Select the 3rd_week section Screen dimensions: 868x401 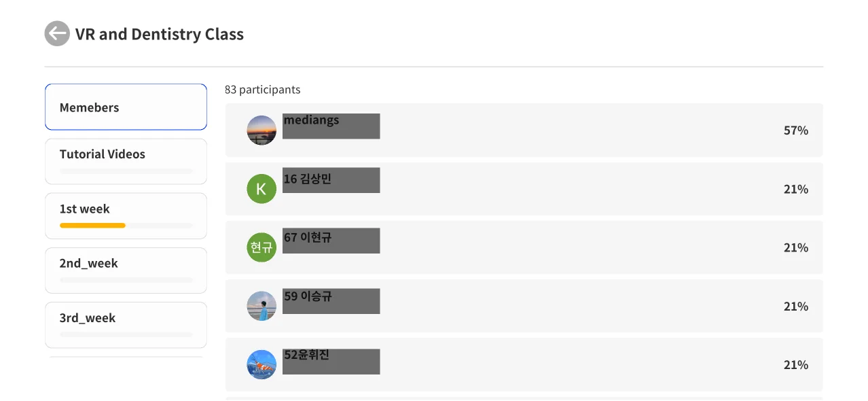pos(126,318)
